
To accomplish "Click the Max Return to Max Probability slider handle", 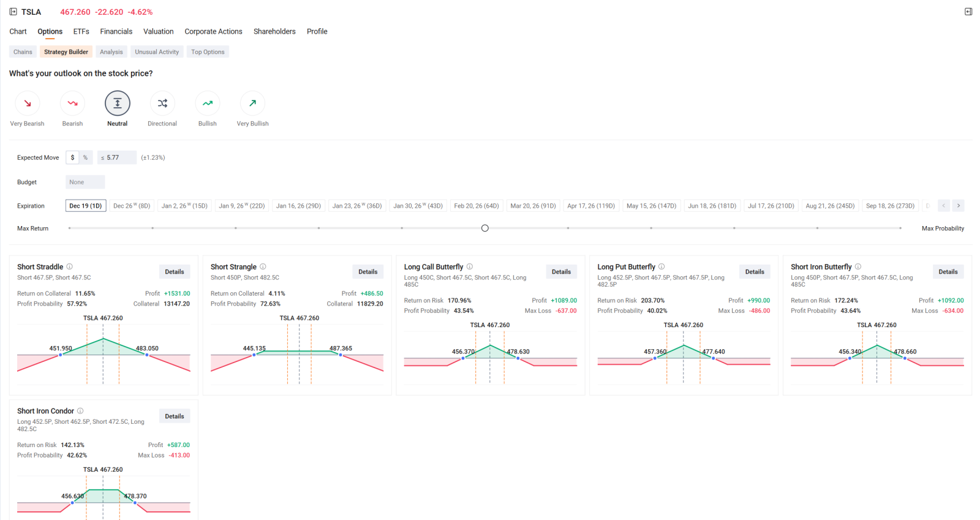I will pos(485,228).
